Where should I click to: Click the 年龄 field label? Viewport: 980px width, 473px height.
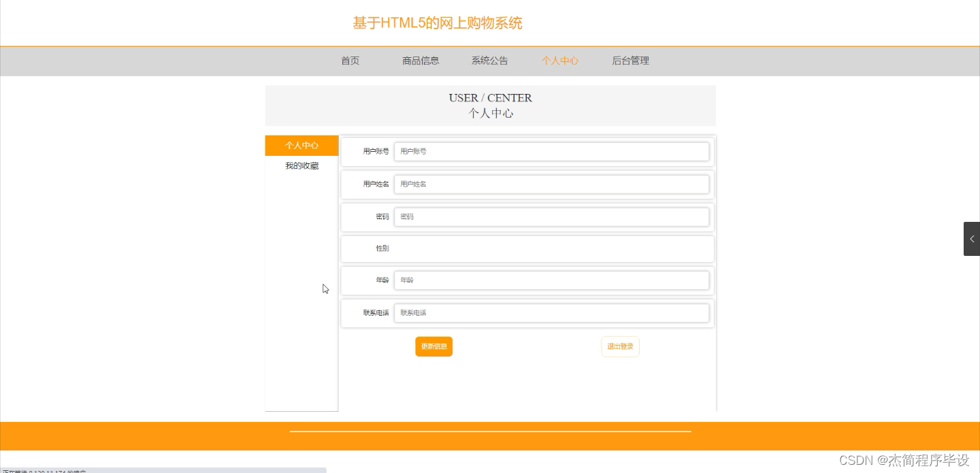(382, 280)
